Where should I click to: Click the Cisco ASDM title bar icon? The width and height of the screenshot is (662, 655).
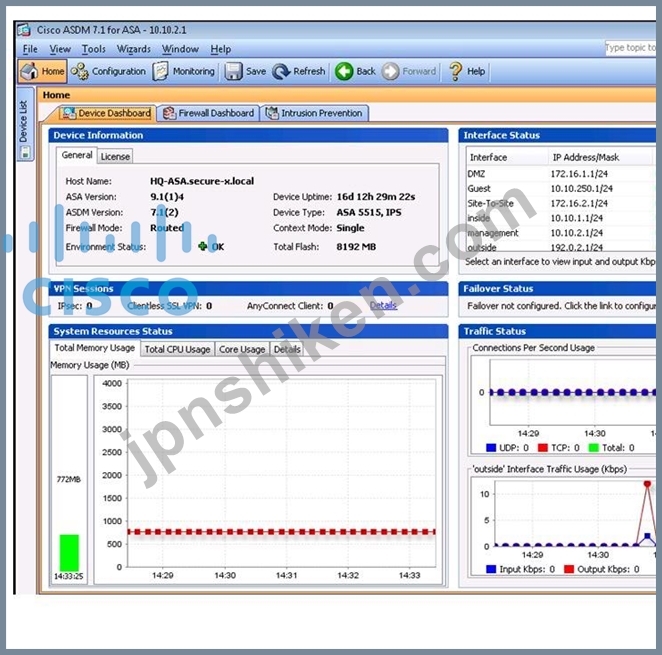[x=24, y=30]
